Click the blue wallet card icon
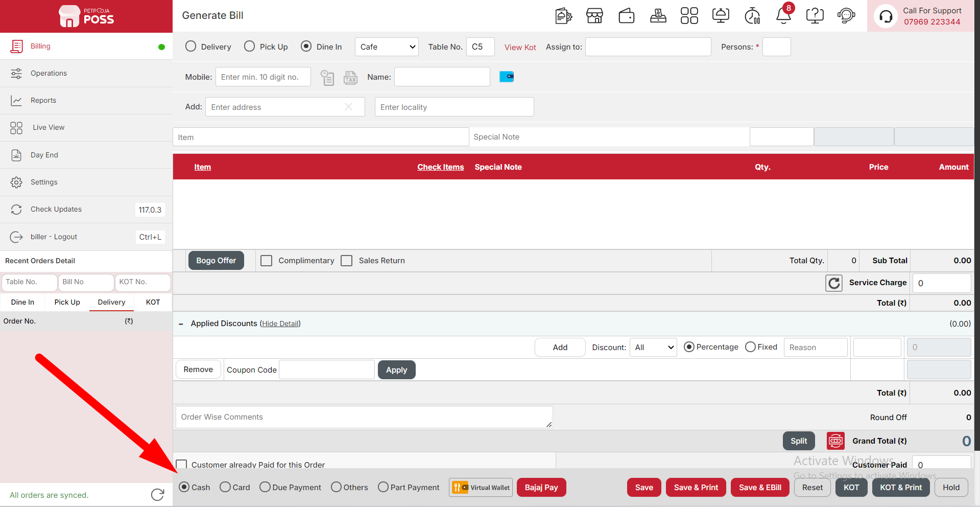Screen dimensions: 980x507 pos(507,77)
